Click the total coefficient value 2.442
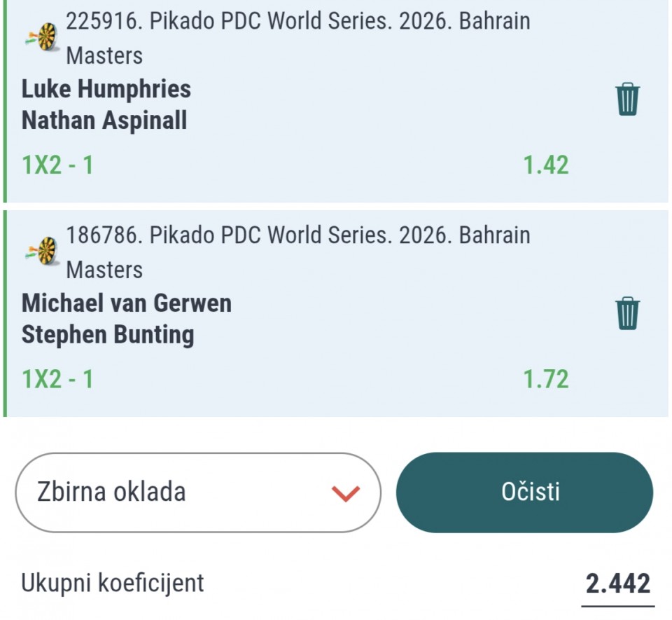672x620 pixels. [x=617, y=583]
